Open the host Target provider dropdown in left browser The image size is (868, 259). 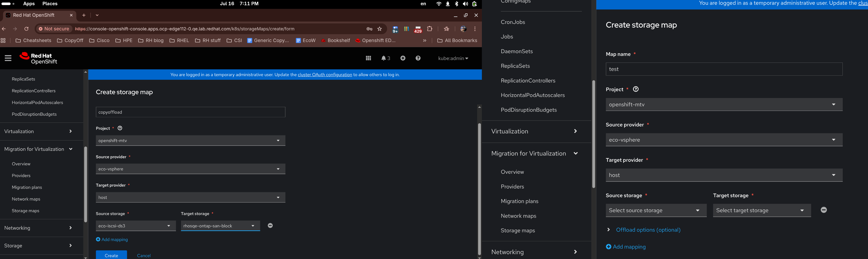point(190,197)
